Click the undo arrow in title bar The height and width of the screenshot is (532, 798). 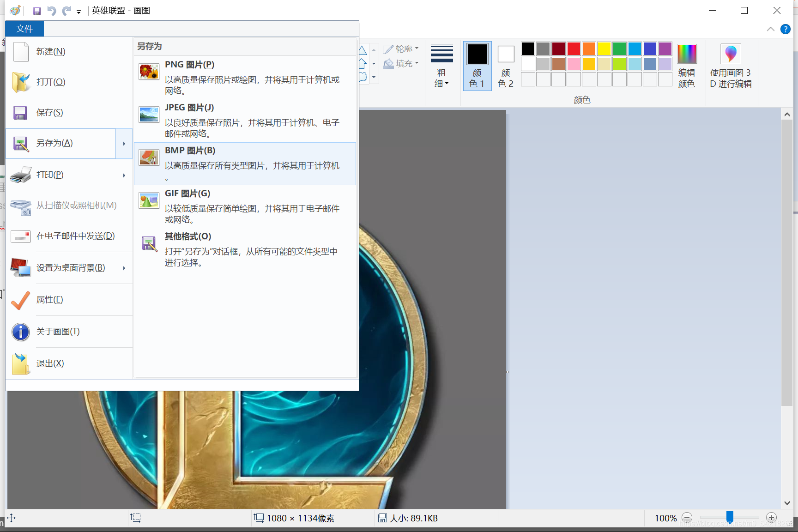[x=52, y=11]
